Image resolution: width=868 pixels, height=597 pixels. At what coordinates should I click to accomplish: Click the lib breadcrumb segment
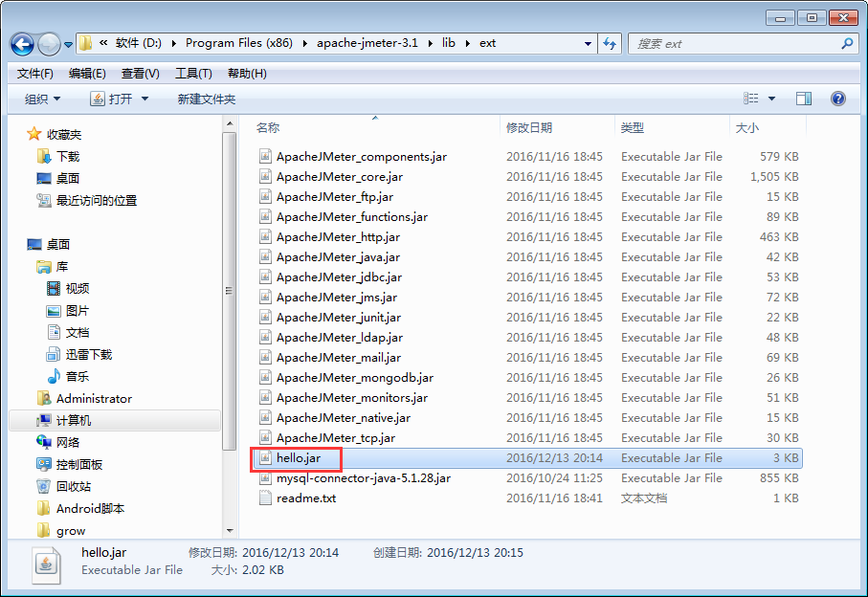449,43
